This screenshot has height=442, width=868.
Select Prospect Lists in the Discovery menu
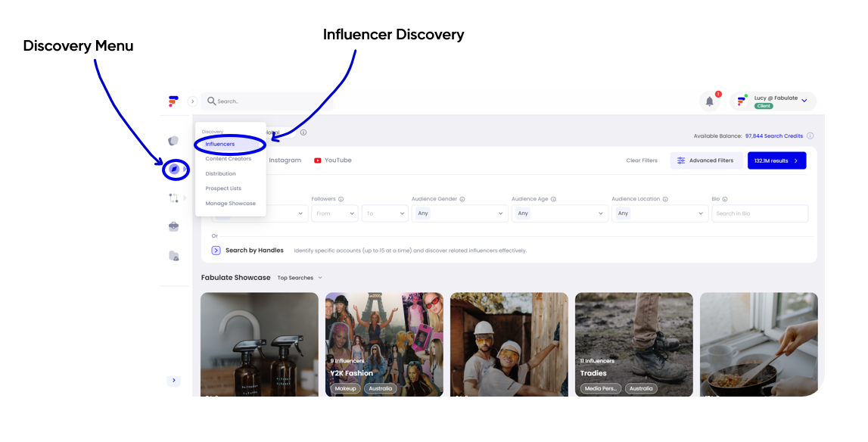(223, 188)
